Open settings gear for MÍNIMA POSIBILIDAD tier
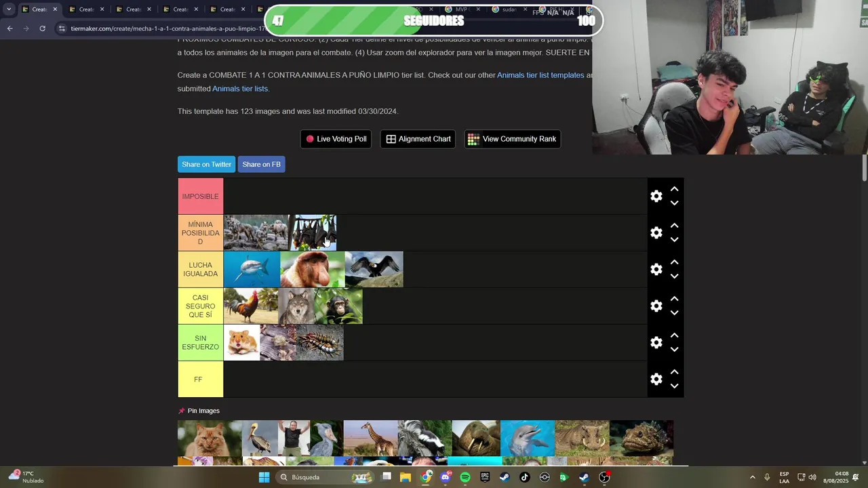 (656, 232)
